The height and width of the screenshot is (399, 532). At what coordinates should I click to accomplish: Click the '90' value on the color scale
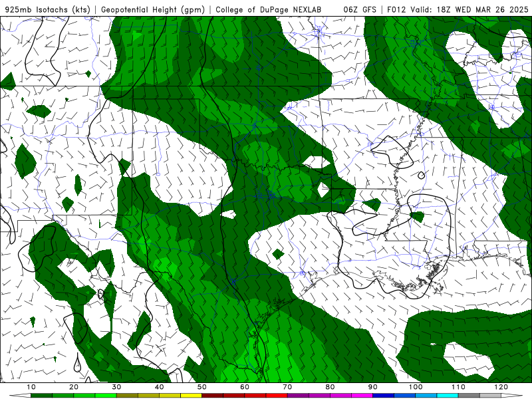pos(373,387)
